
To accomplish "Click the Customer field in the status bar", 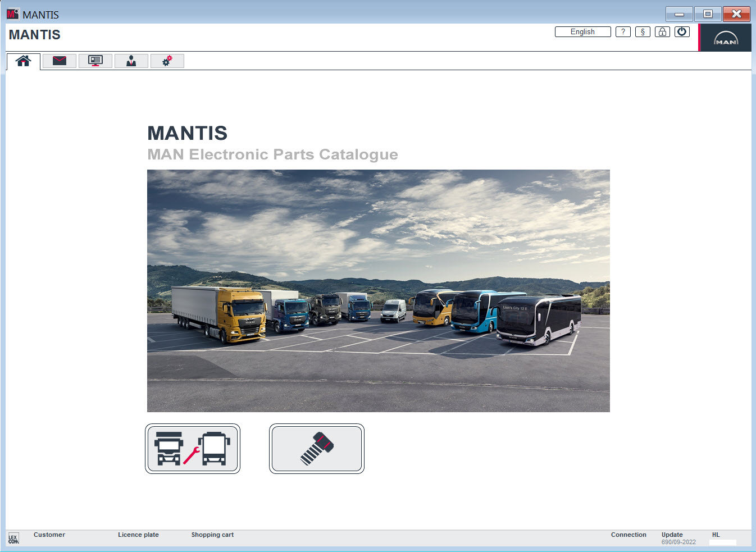I will pos(49,535).
